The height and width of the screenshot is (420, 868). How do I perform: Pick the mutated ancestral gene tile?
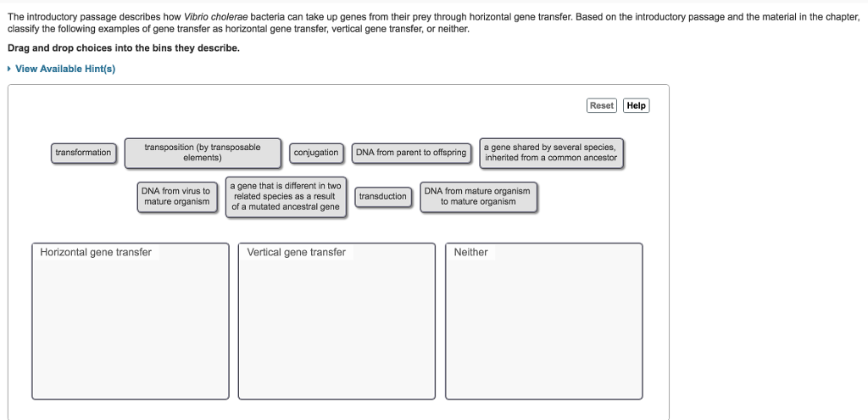click(286, 197)
